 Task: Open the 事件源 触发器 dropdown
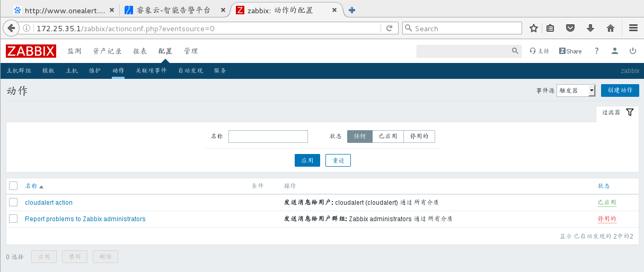576,90
